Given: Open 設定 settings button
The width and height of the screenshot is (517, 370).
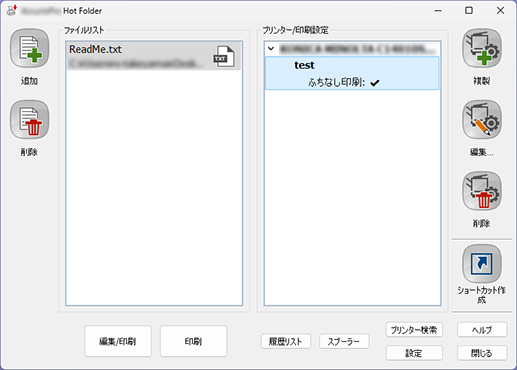Looking at the screenshot, I should tap(414, 353).
